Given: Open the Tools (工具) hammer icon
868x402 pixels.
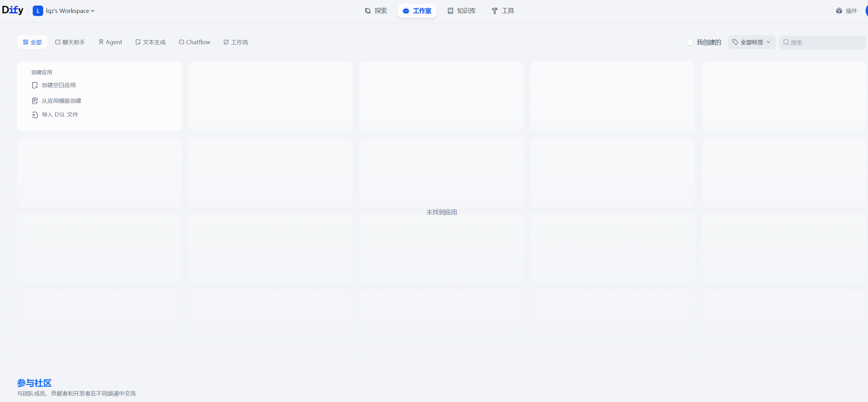Looking at the screenshot, I should (x=495, y=11).
